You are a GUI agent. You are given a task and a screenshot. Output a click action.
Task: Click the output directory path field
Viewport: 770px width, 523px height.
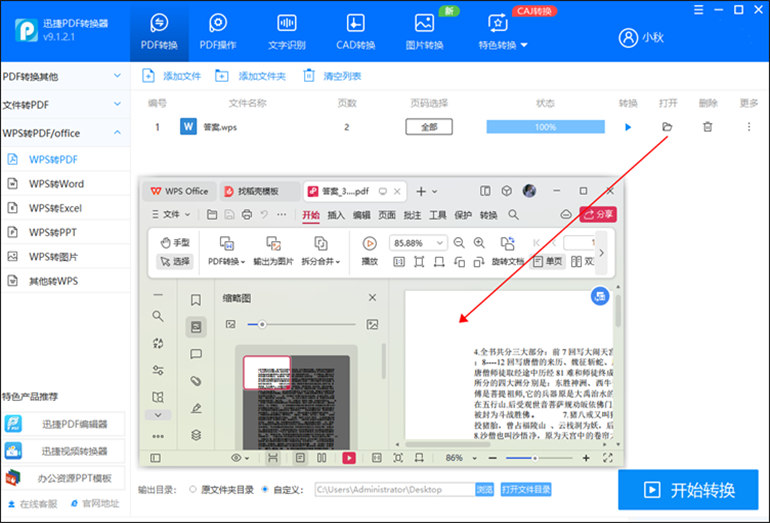395,490
